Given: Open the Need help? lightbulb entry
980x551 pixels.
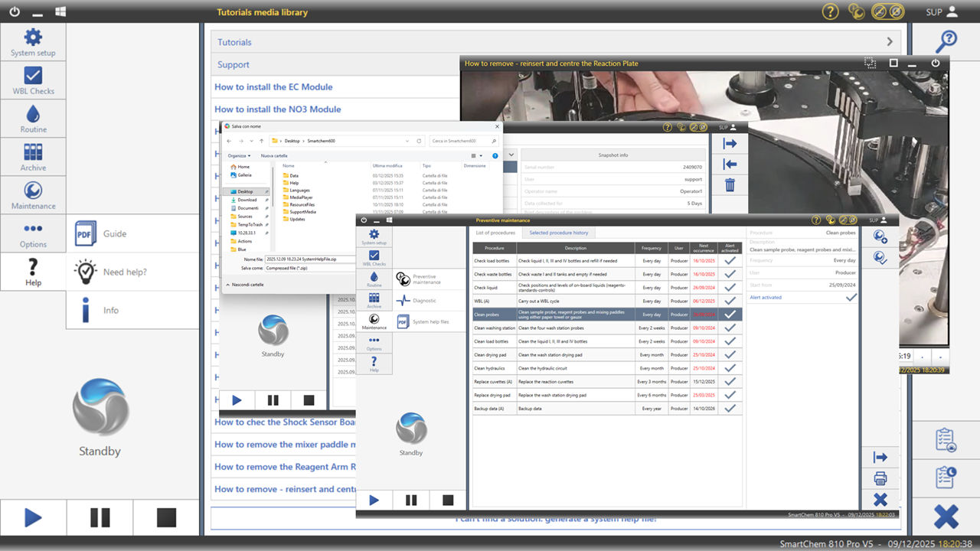Looking at the screenshot, I should click(132, 272).
